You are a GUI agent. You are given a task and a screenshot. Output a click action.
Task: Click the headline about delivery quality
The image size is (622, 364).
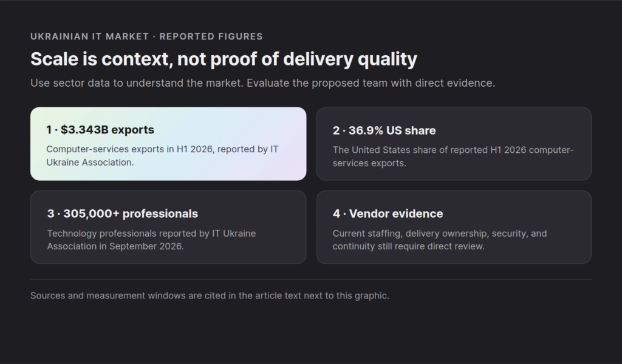pyautogui.click(x=224, y=59)
